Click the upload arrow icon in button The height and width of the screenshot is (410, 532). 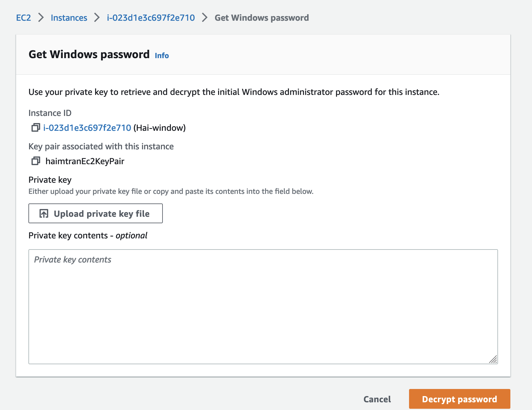click(x=44, y=213)
